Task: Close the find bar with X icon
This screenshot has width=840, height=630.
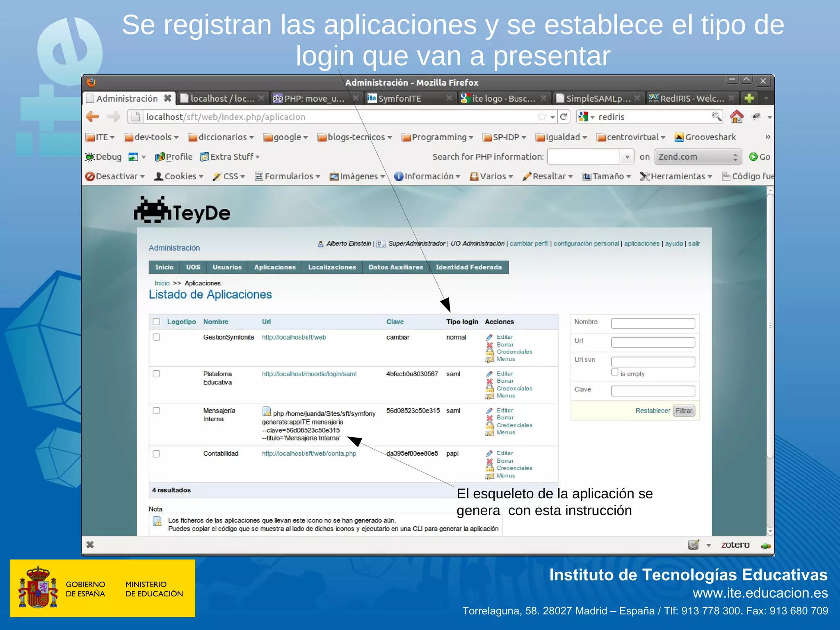Action: pyautogui.click(x=90, y=545)
